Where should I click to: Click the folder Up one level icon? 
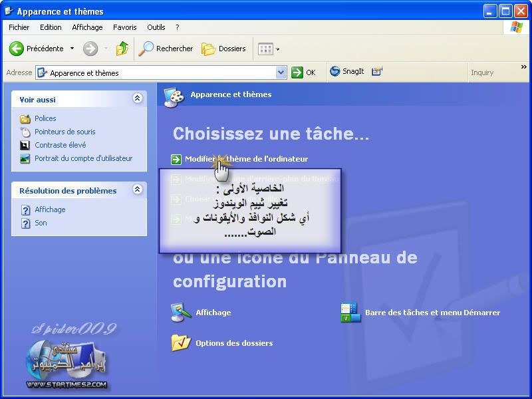(x=122, y=49)
